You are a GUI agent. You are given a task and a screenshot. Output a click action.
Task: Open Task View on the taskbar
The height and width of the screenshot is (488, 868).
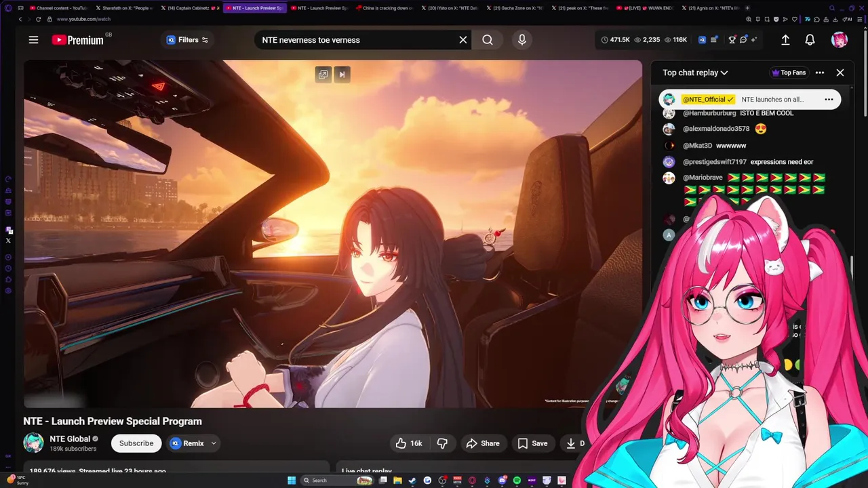pos(383,481)
